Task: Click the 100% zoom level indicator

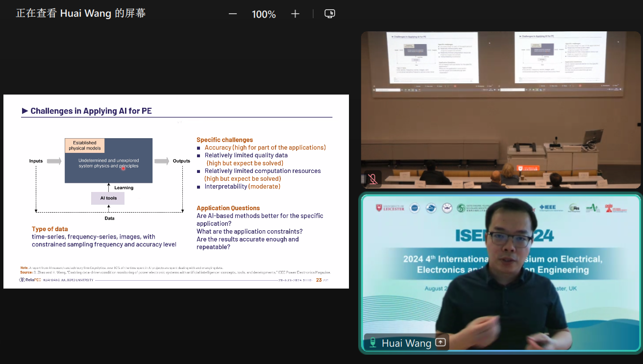Action: tap(264, 14)
